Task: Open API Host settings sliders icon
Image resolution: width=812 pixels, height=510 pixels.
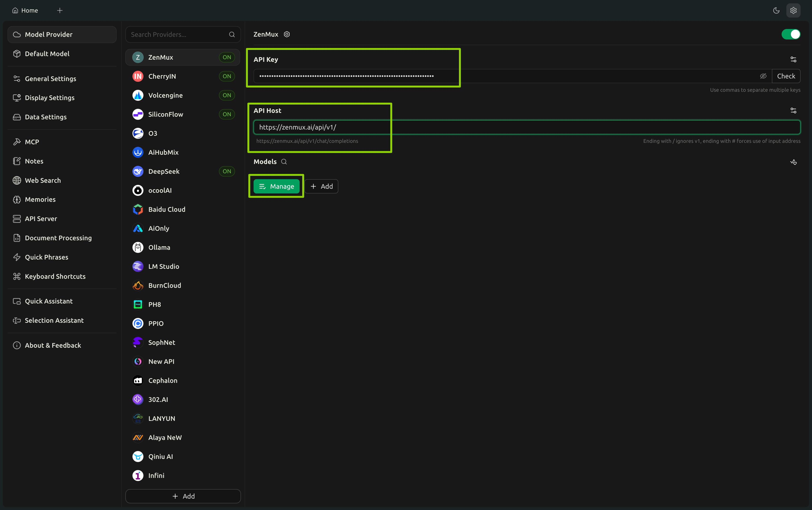Action: click(793, 111)
